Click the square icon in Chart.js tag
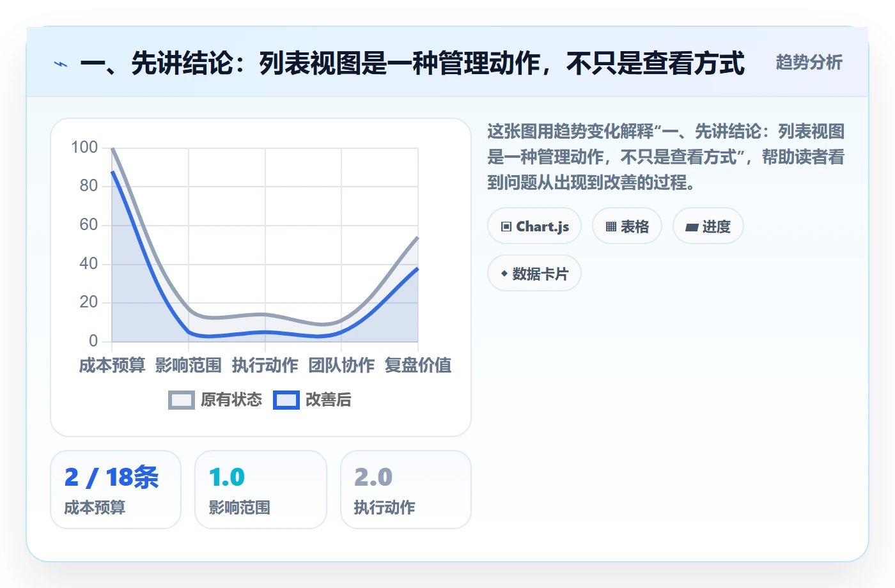The height and width of the screenshot is (588, 895). [x=506, y=227]
